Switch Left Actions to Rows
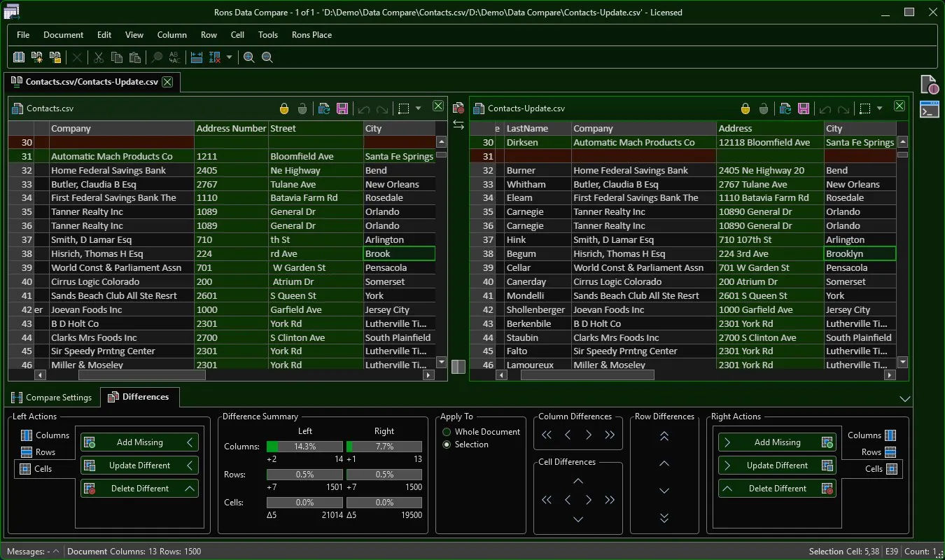Screen dimensions: 945x560 [x=38, y=452]
